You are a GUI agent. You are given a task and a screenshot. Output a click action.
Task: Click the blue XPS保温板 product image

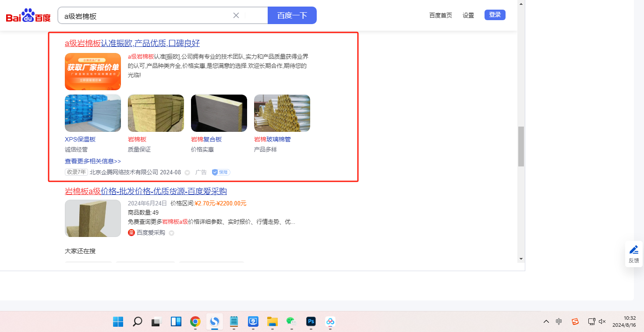(93, 113)
